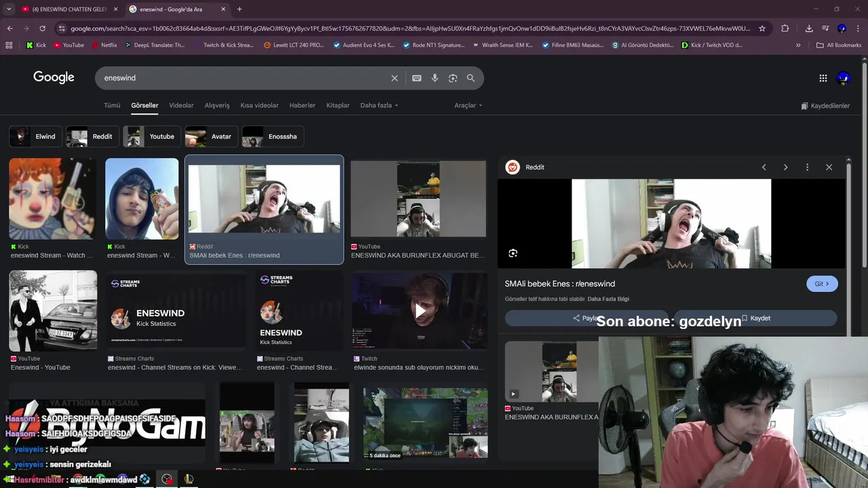This screenshot has height=488, width=868.
Task: Filter images by the Elwind chip
Action: coord(35,136)
